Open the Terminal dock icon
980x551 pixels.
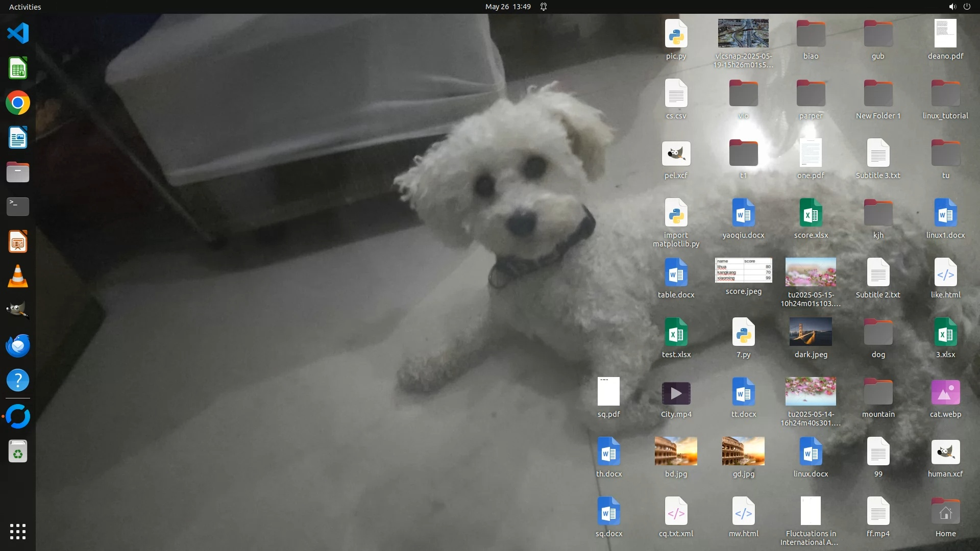(18, 207)
